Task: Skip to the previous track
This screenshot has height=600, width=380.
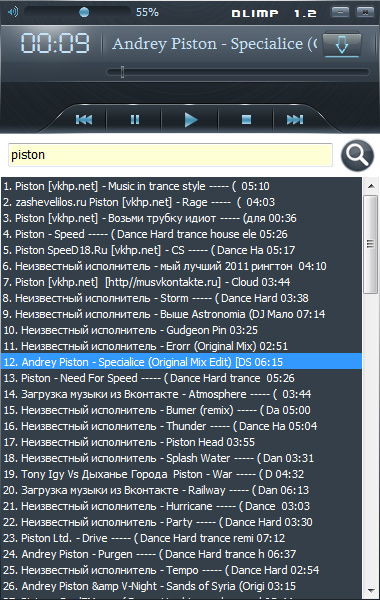Action: tap(84, 120)
